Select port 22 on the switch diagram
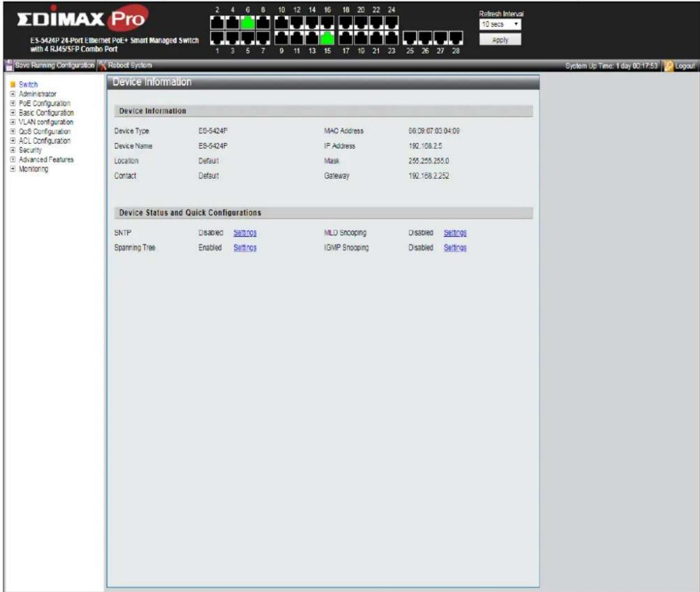 376,23
